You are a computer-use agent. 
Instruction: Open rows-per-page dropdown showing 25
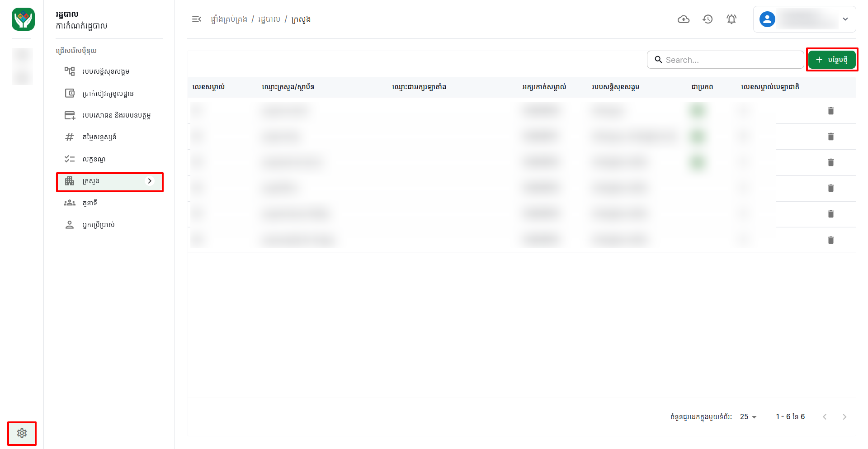pos(748,416)
